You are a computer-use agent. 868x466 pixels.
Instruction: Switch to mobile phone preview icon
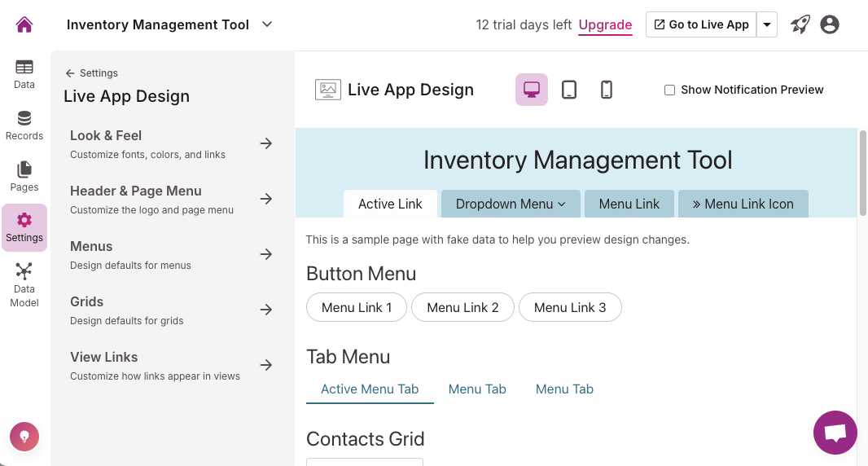[x=607, y=90]
